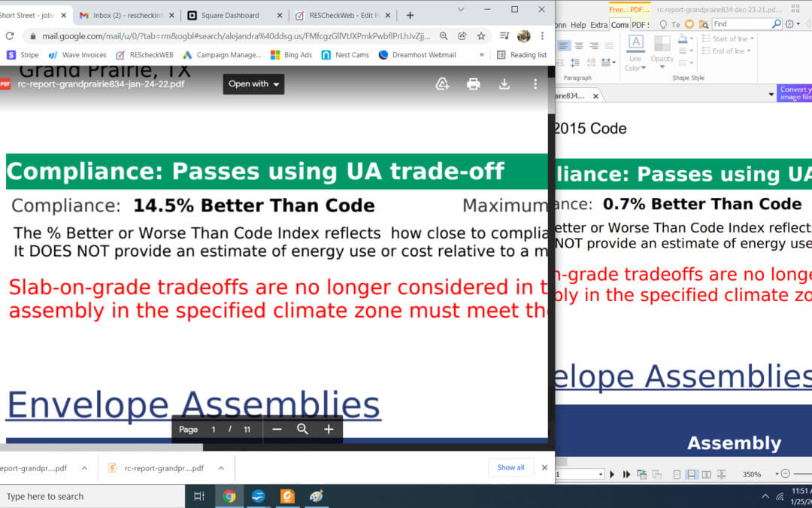Download the rc-report PDF attachment

(x=504, y=84)
